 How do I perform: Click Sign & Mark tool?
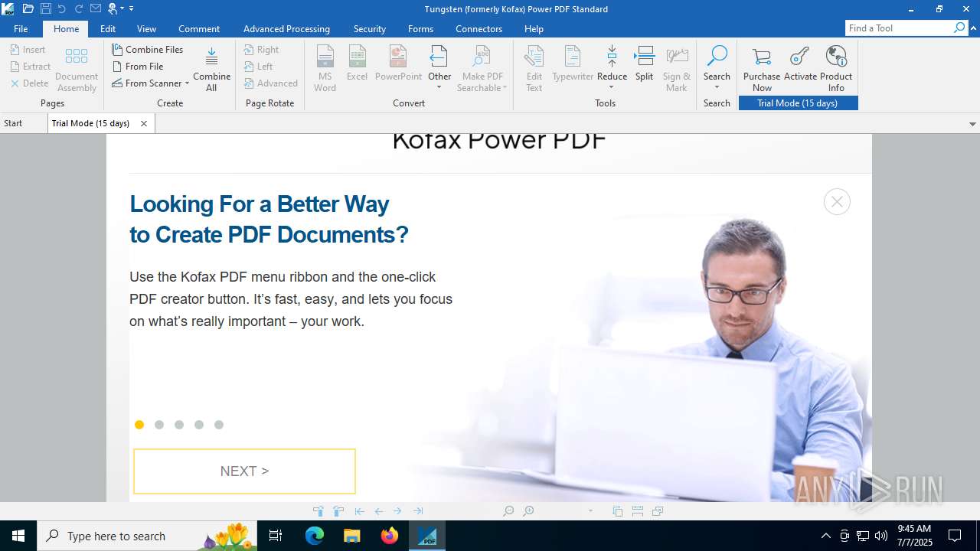coord(677,68)
